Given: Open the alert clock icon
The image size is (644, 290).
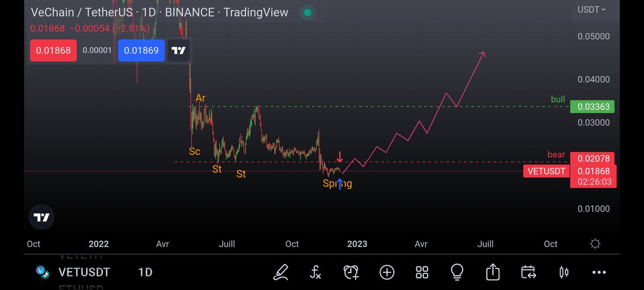Looking at the screenshot, I should coord(351,272).
